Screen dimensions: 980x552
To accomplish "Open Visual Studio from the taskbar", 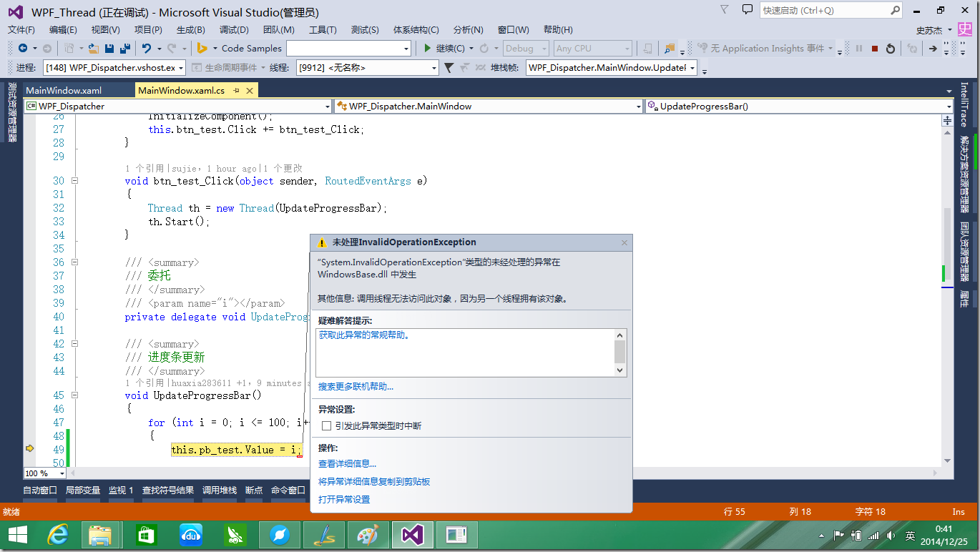I will click(411, 534).
